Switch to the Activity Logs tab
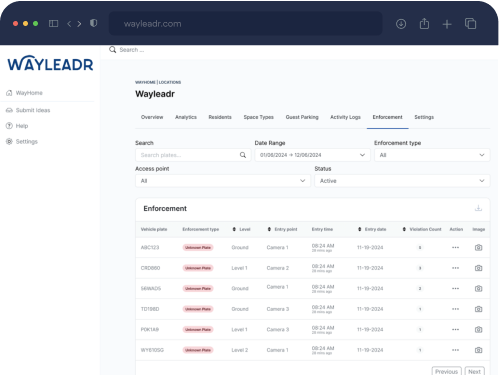This screenshot has width=499, height=375. 345,117
